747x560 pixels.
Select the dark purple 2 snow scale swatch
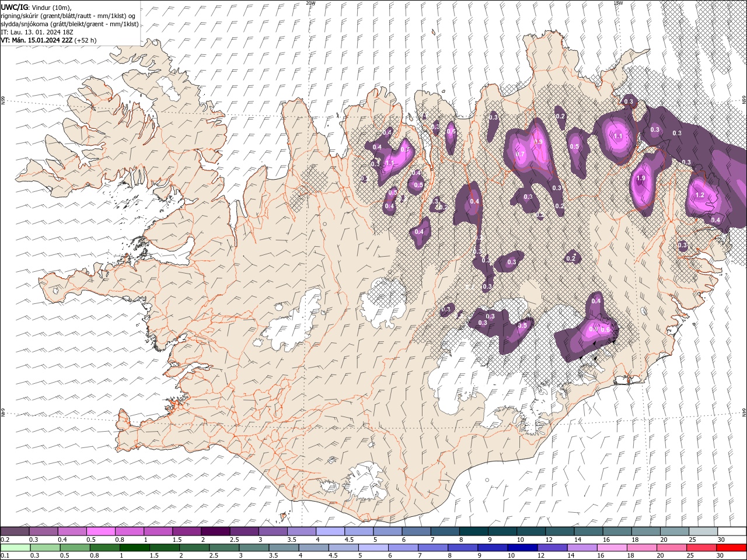coord(215,531)
